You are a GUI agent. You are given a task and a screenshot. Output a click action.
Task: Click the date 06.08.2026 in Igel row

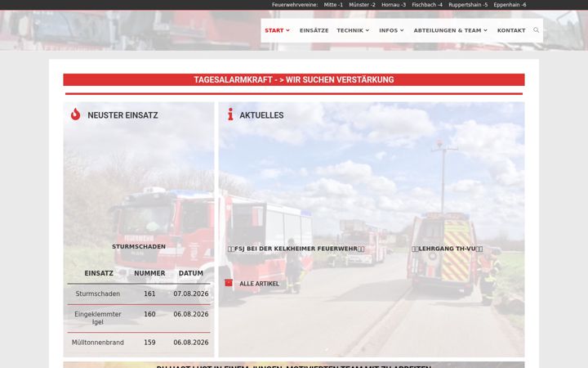(x=191, y=314)
